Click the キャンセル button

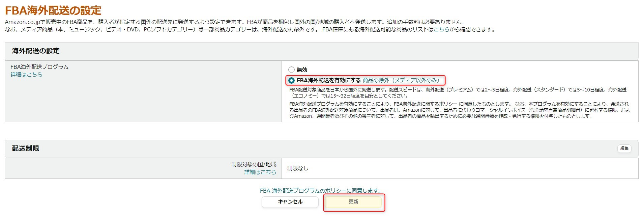(290, 202)
